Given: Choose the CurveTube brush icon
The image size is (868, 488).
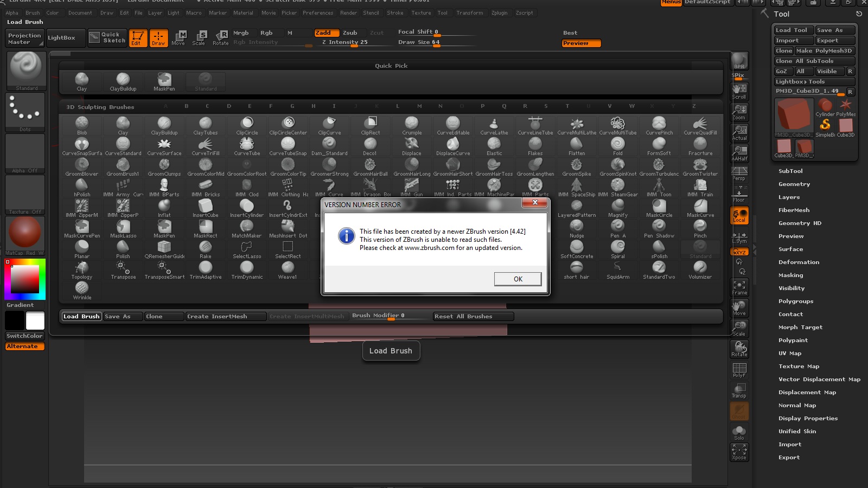Looking at the screenshot, I should point(247,145).
